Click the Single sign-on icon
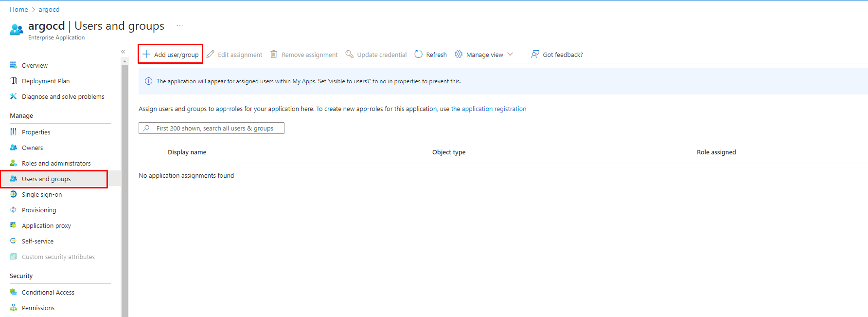868x317 pixels. 13,194
